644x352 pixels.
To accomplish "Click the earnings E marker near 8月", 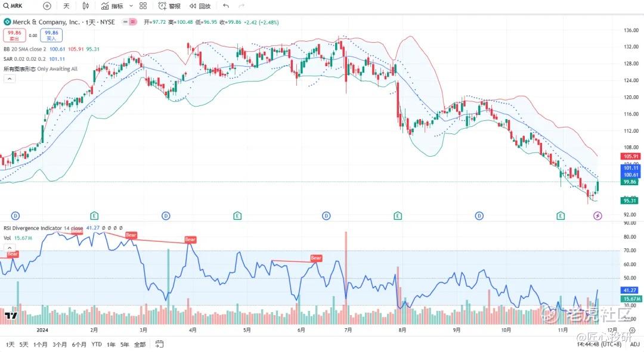I will click(x=398, y=216).
